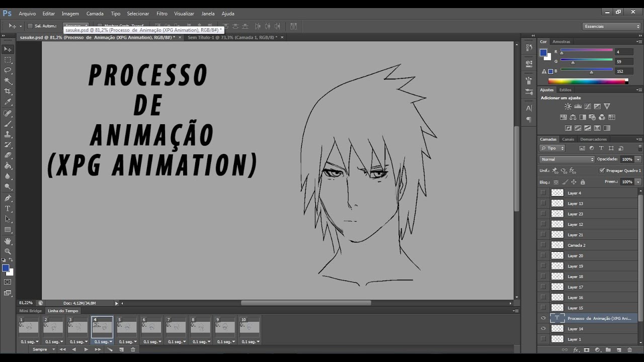Change frame 10 delay time dropdown

251,341
